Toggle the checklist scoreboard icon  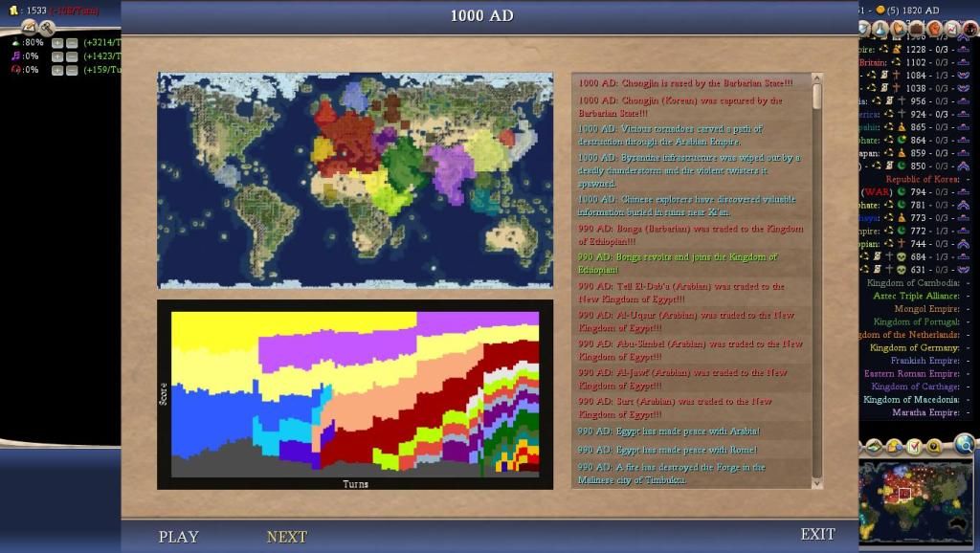(914, 446)
